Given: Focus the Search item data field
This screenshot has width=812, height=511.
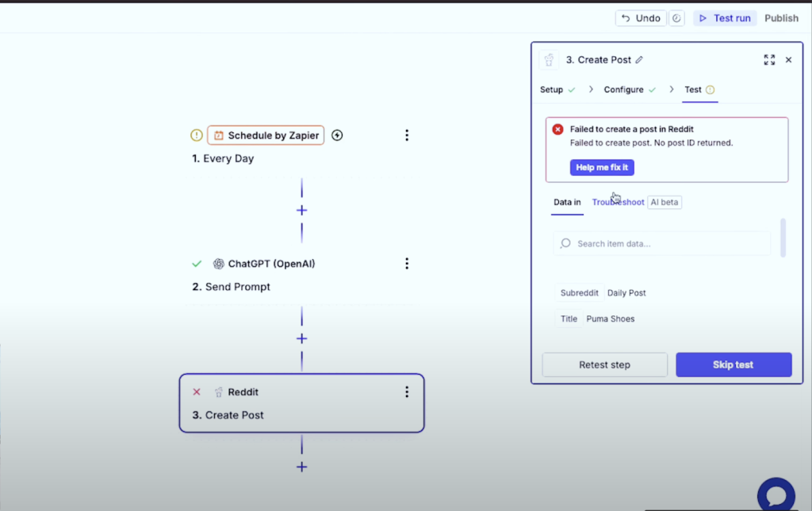Looking at the screenshot, I should click(662, 243).
